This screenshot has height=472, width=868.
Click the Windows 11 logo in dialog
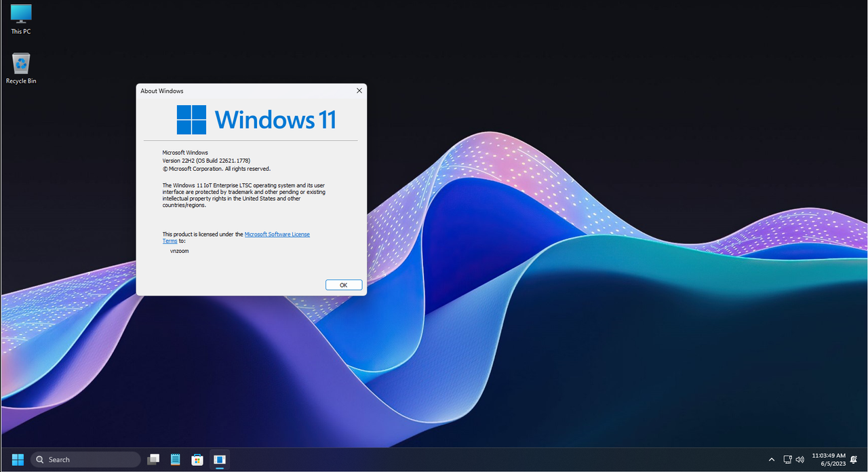pos(256,119)
